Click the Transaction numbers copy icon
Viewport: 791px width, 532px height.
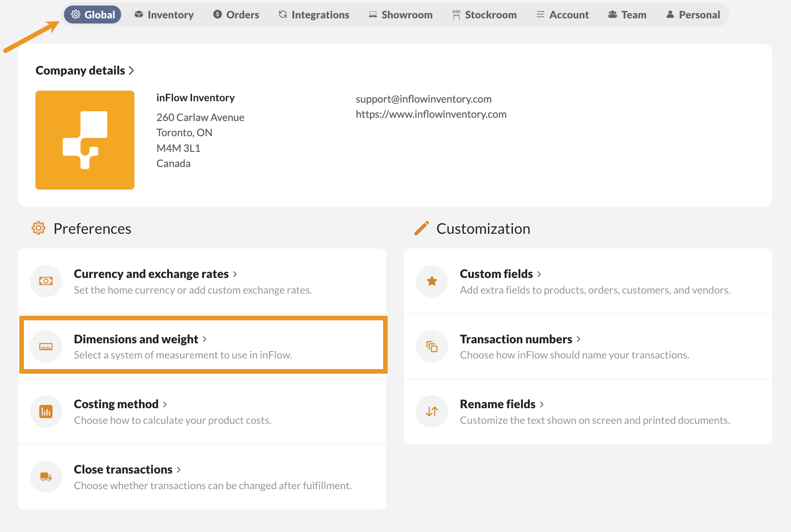pos(432,347)
